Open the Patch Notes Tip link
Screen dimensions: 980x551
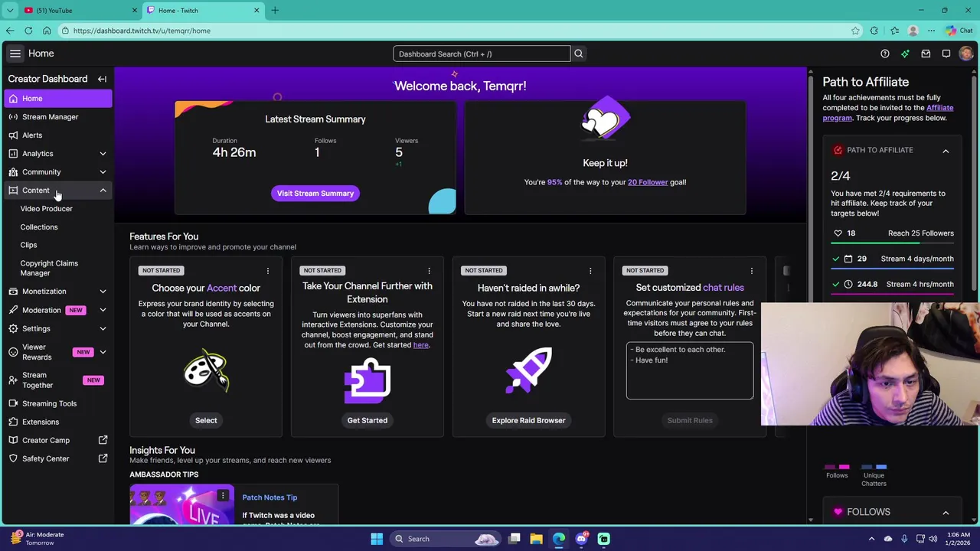[x=269, y=497]
